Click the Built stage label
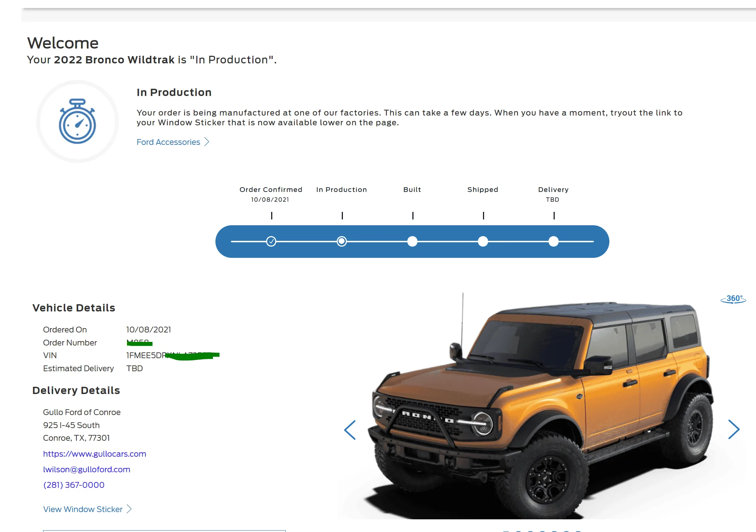The image size is (756, 532). click(x=412, y=189)
